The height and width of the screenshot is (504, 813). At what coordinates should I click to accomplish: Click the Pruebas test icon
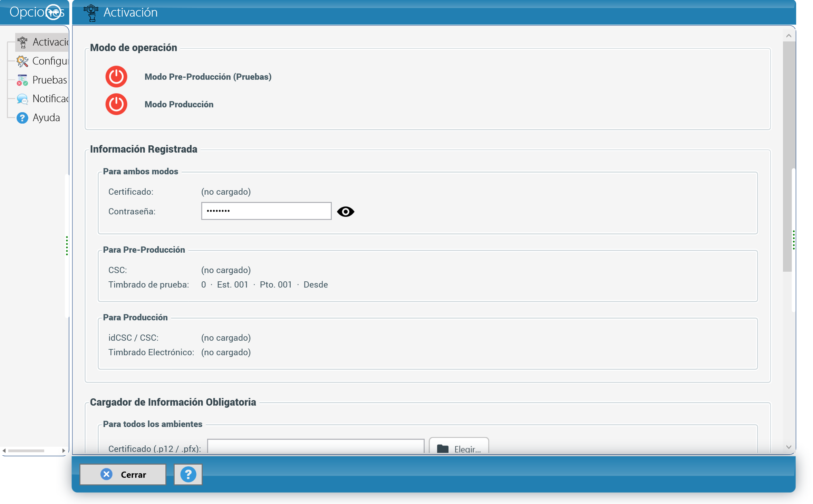22,80
